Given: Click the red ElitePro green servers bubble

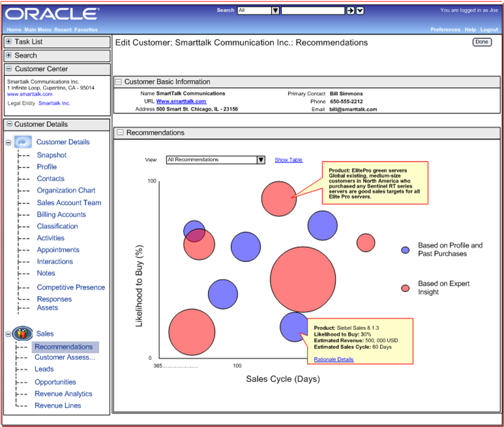Looking at the screenshot, I should coord(278,199).
